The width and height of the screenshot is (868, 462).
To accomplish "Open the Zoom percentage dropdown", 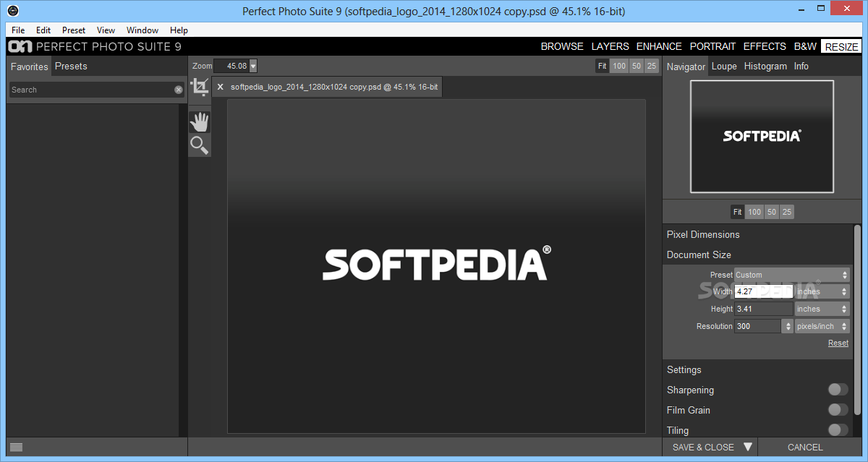I will click(253, 66).
